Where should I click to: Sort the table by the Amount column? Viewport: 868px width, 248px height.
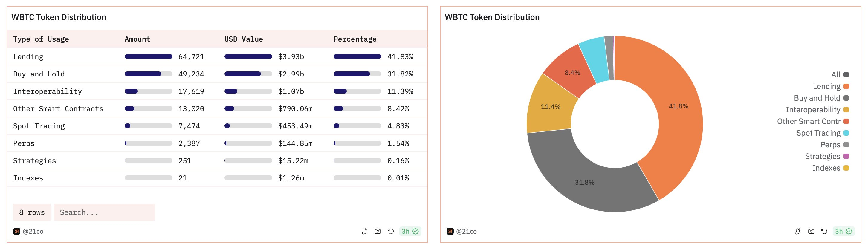tap(137, 39)
